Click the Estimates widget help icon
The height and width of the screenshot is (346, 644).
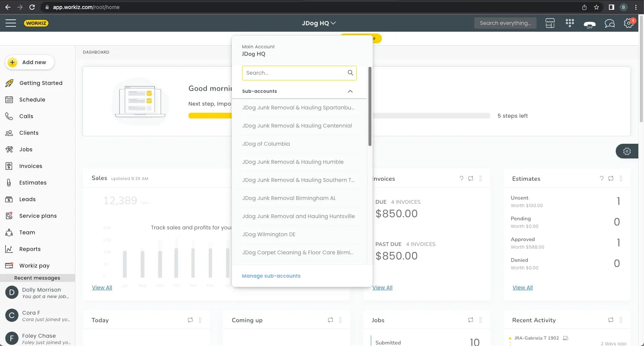(x=601, y=178)
